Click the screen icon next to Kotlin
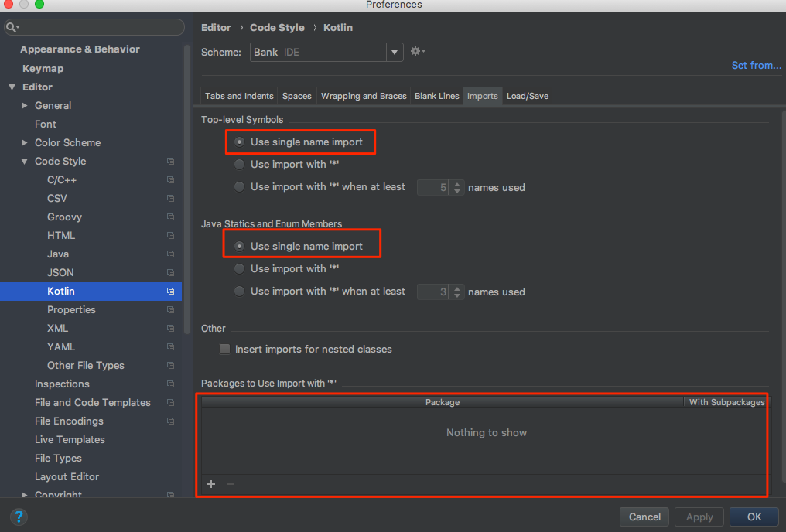 (171, 291)
